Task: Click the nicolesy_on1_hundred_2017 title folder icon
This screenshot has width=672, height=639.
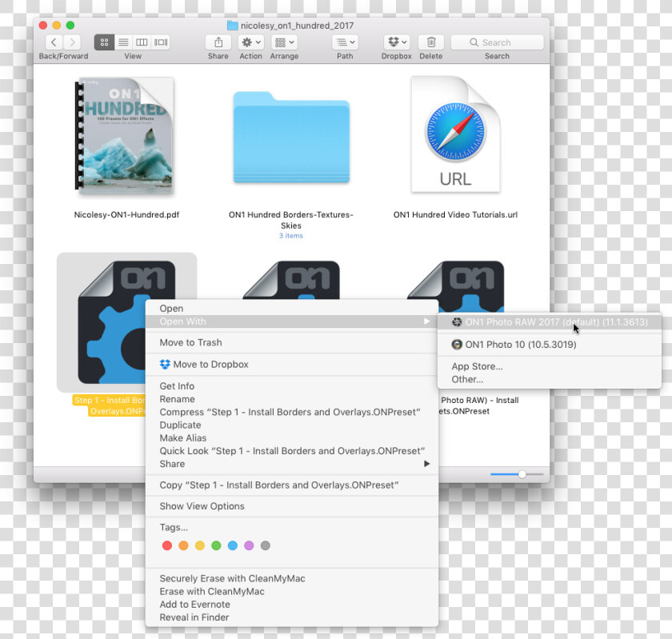Action: click(233, 26)
